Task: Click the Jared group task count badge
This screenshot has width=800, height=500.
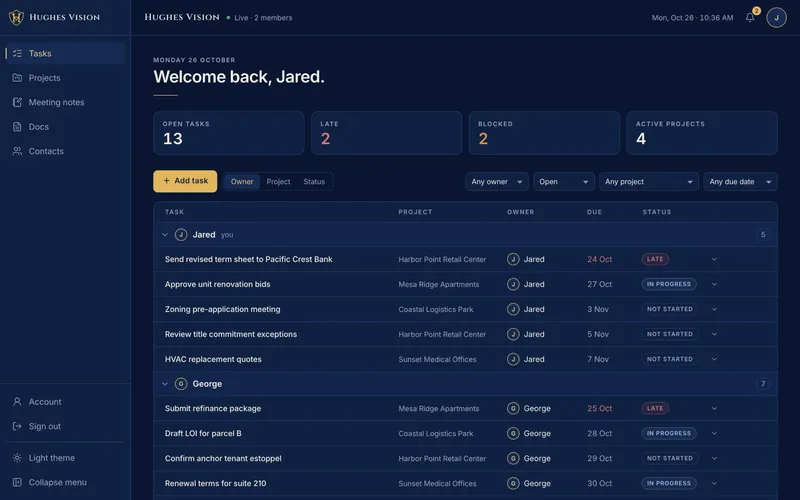Action: (x=763, y=235)
